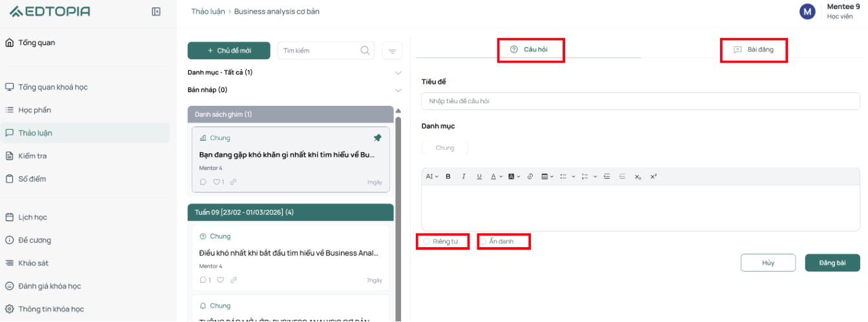Click the Tiêu đề input field
Viewport: 868px width, 322px height.
(640, 101)
